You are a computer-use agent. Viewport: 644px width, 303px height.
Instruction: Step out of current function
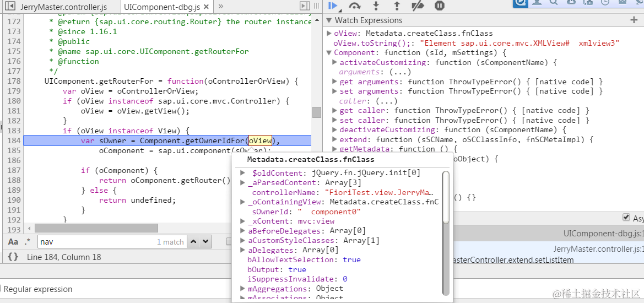[x=397, y=6]
